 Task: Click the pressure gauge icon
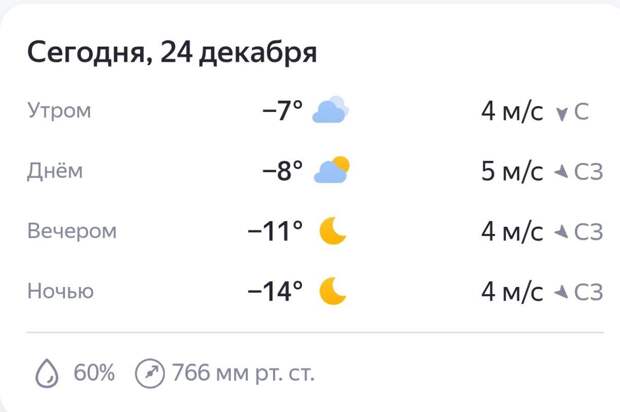pyautogui.click(x=150, y=374)
